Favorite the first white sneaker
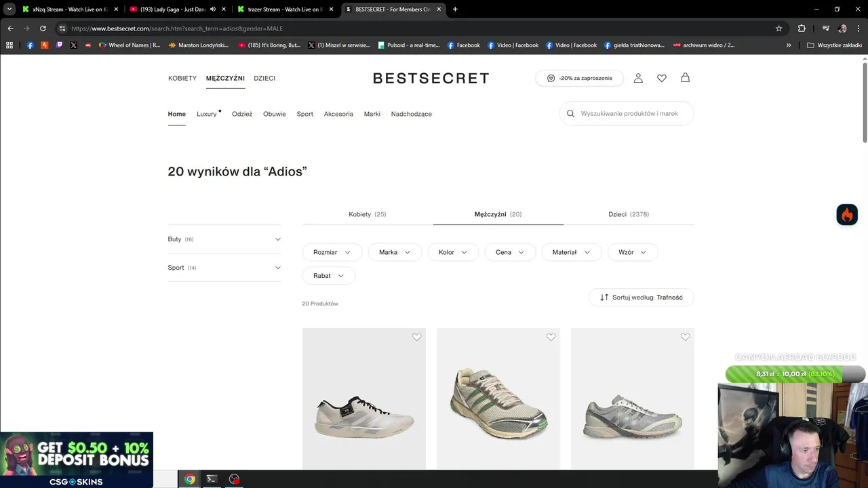The image size is (868, 488). coord(417,338)
